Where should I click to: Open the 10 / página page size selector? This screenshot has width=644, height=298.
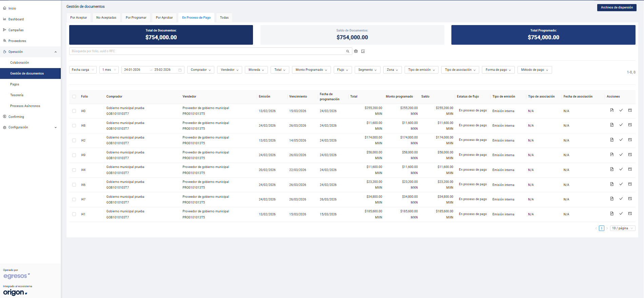622,228
